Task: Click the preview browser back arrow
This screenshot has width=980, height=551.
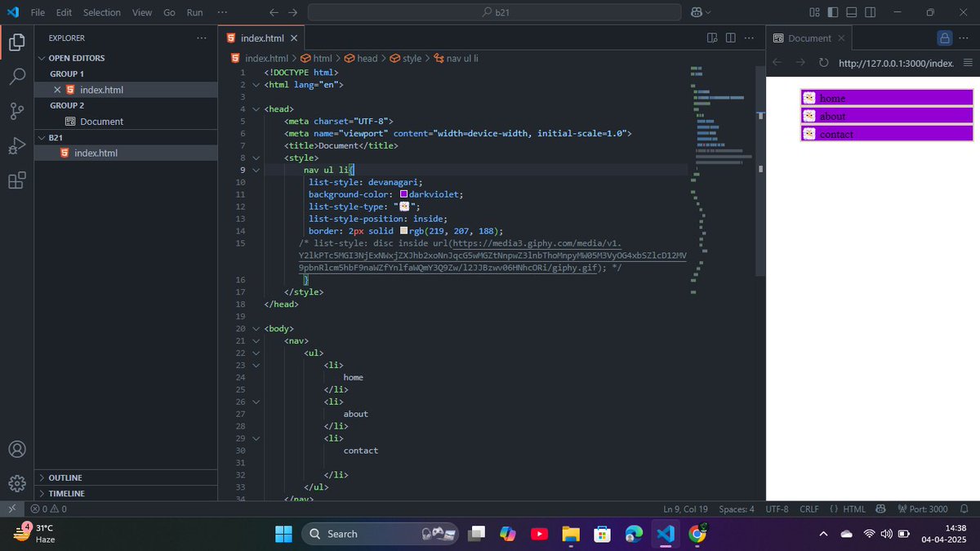Action: tap(777, 63)
